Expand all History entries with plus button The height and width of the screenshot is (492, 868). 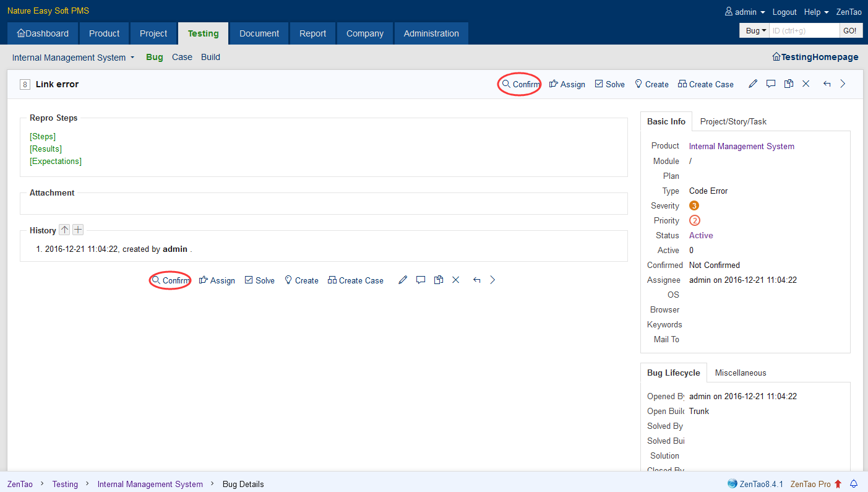tap(78, 230)
